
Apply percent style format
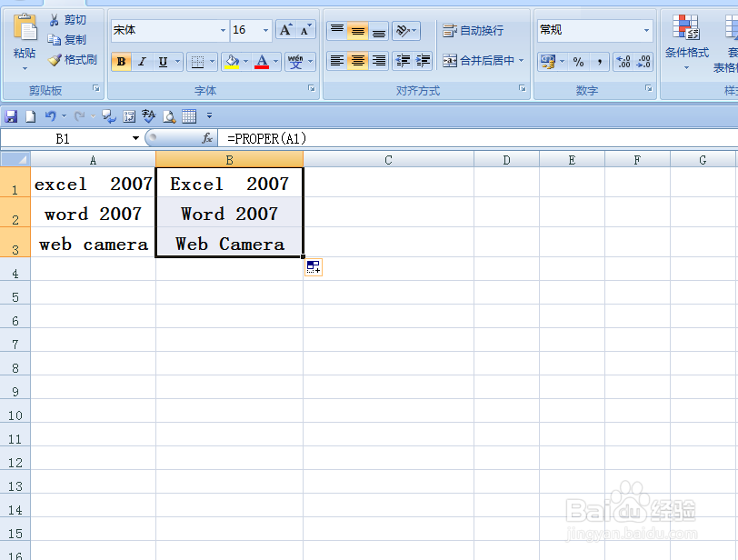click(578, 62)
